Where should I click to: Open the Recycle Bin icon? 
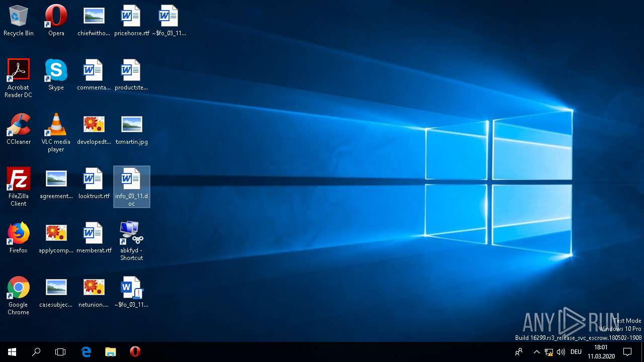point(19,20)
